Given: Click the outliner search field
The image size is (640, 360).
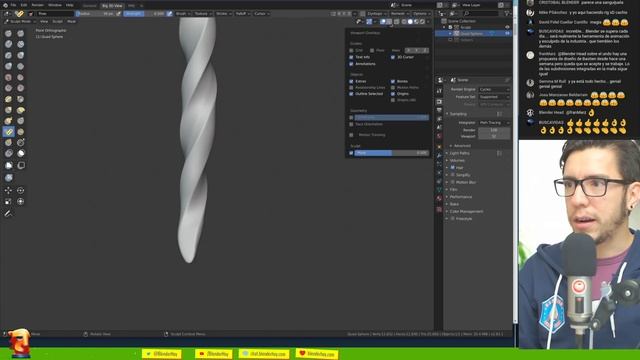Looking at the screenshot, I should point(481,13).
